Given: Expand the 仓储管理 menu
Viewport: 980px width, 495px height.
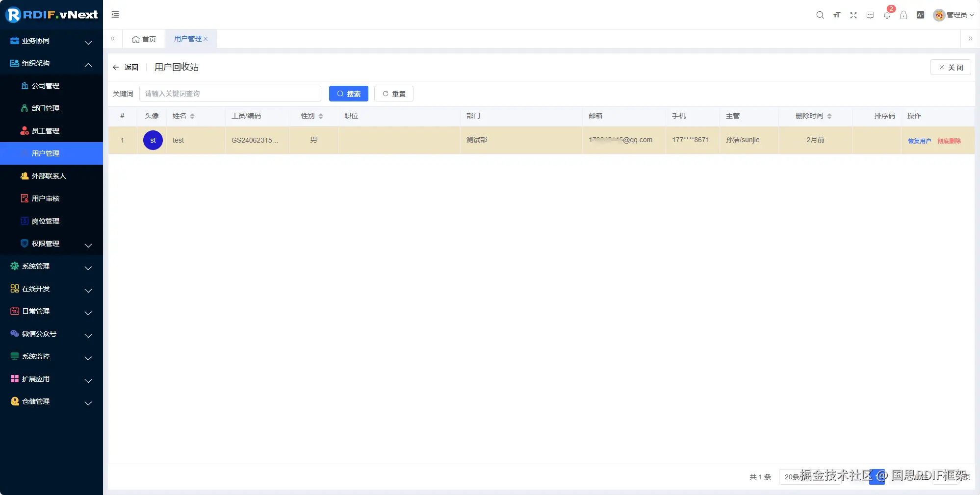Looking at the screenshot, I should (52, 401).
